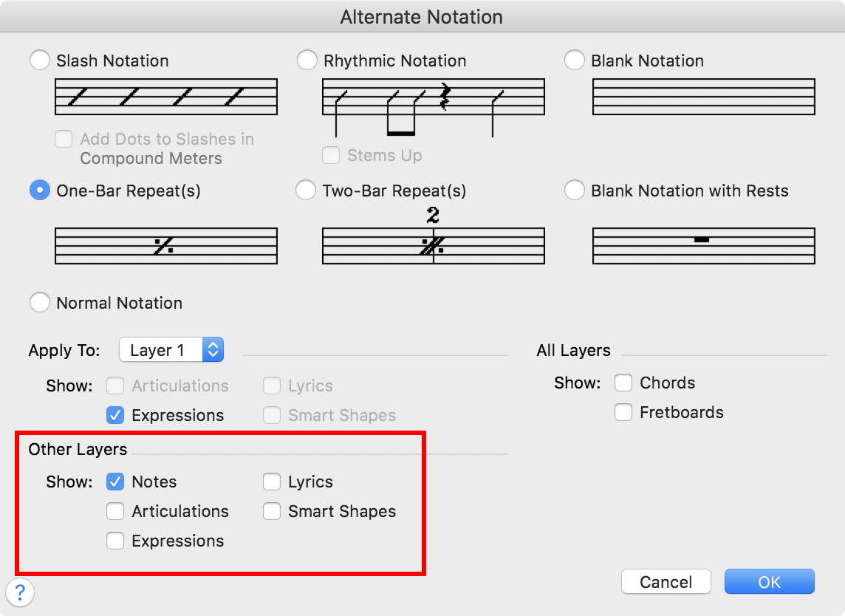Choose Blank Notation with Rests
This screenshot has height=616, width=845.
575,191
